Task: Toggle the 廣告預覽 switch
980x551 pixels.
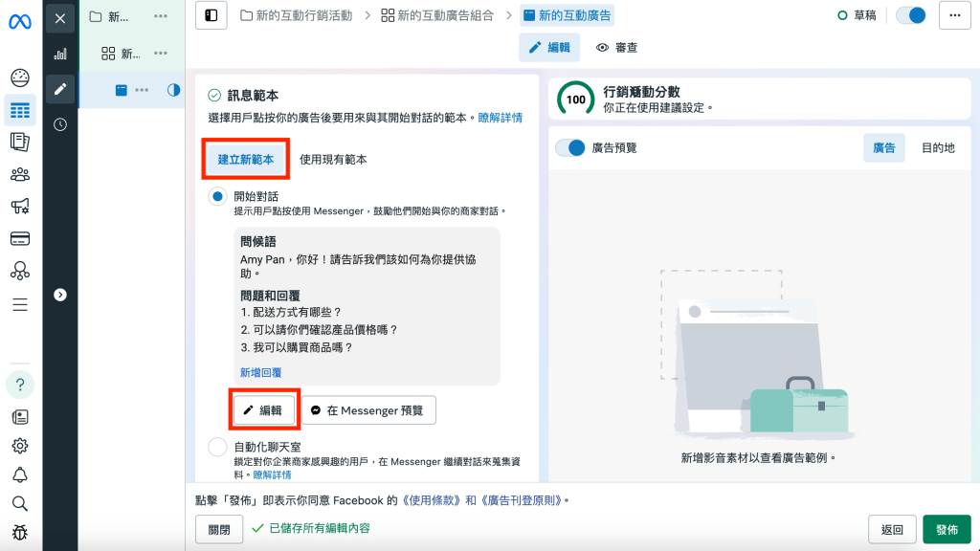Action: point(571,148)
